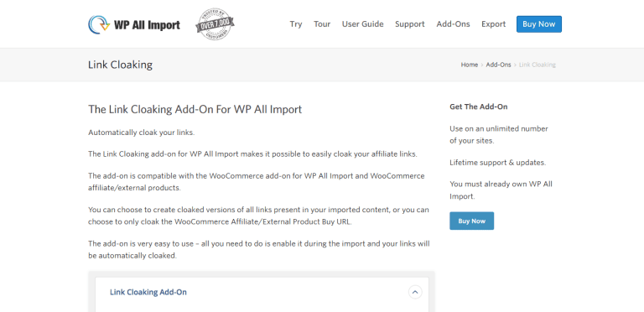Open the Support menu item
The height and width of the screenshot is (312, 644).
click(410, 24)
